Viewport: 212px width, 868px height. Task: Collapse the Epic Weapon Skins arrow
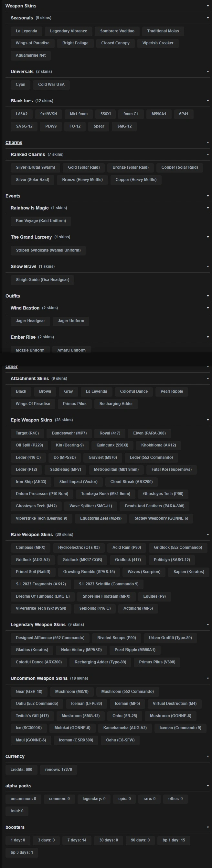click(207, 420)
